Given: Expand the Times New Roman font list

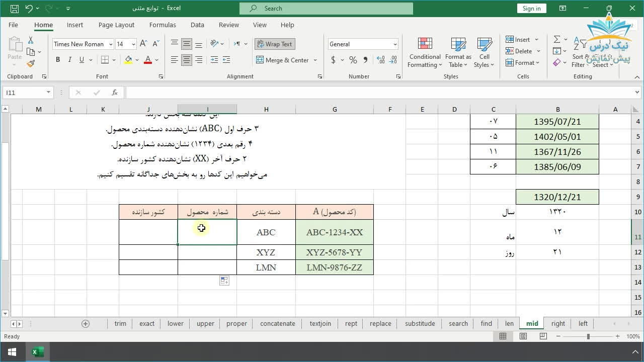Looking at the screenshot, I should coord(111,44).
